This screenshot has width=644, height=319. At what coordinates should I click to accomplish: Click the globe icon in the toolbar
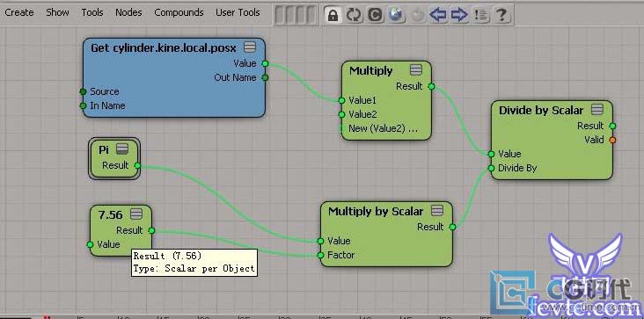click(x=396, y=15)
